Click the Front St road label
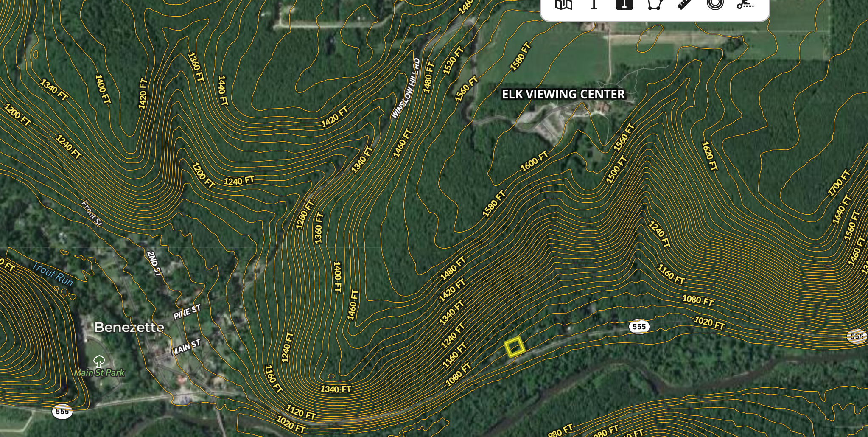868x437 pixels. point(91,213)
